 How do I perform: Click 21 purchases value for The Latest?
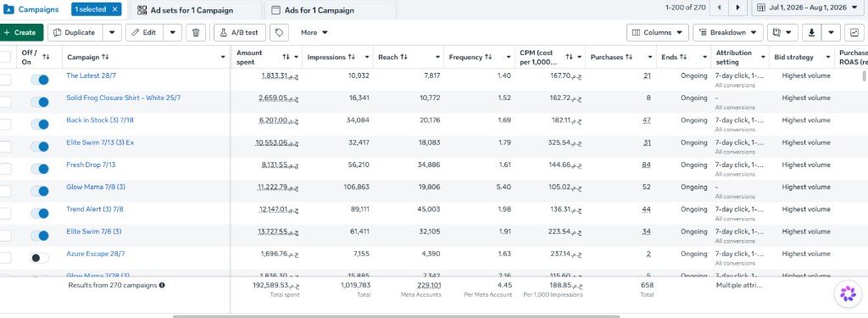[647, 76]
